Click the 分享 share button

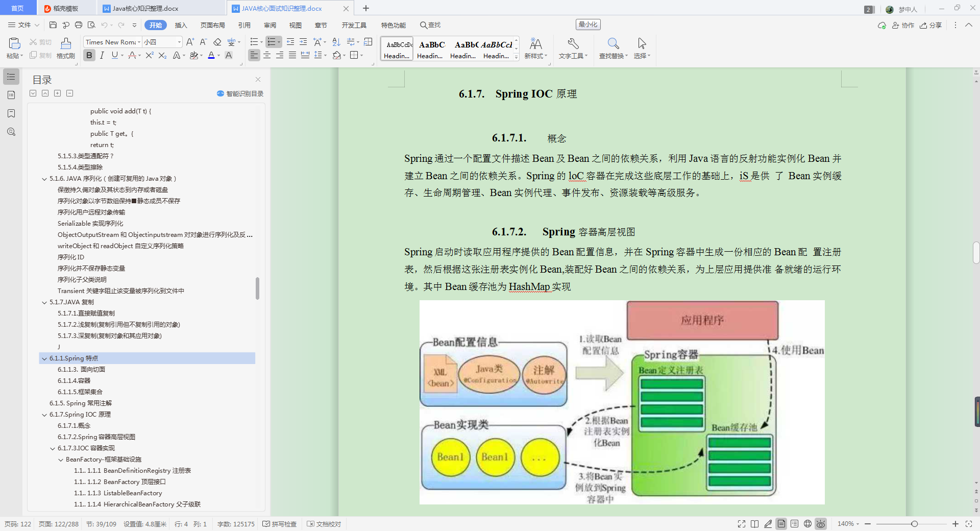click(931, 25)
